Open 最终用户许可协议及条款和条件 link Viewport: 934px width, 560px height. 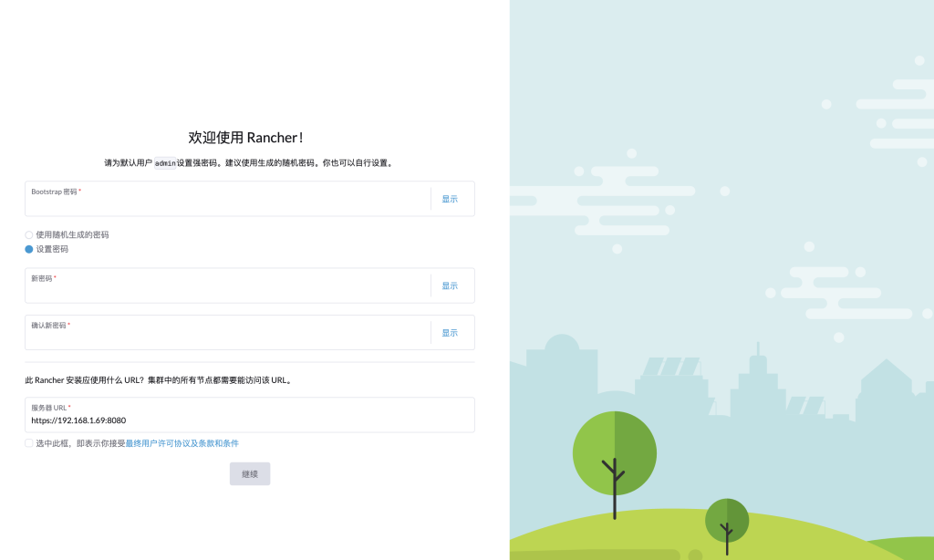point(182,443)
